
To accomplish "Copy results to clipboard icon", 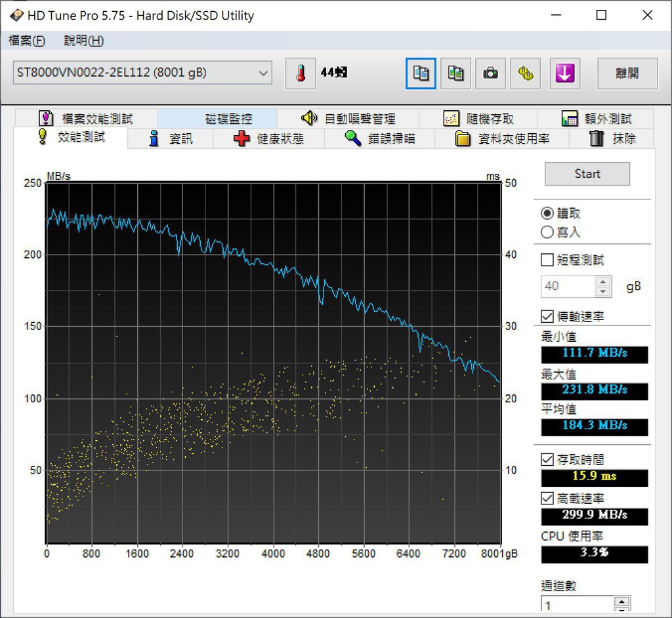I will coord(421,73).
